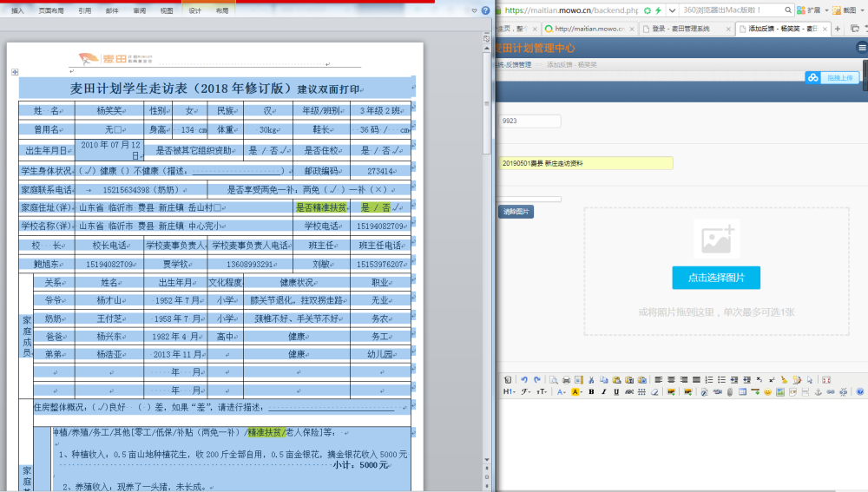Apply bold formatting in web editor
The image size is (868, 492).
(x=591, y=392)
